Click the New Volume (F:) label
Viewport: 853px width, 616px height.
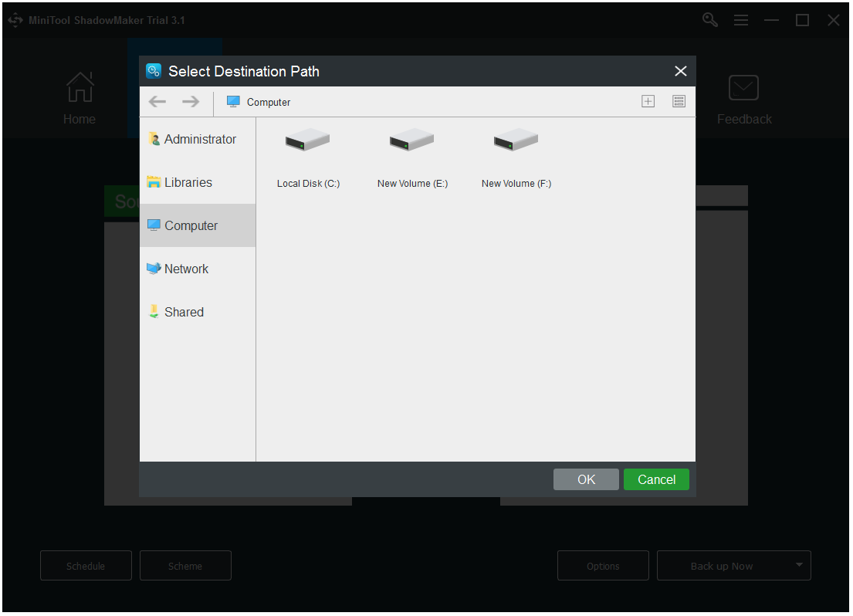pyautogui.click(x=516, y=184)
